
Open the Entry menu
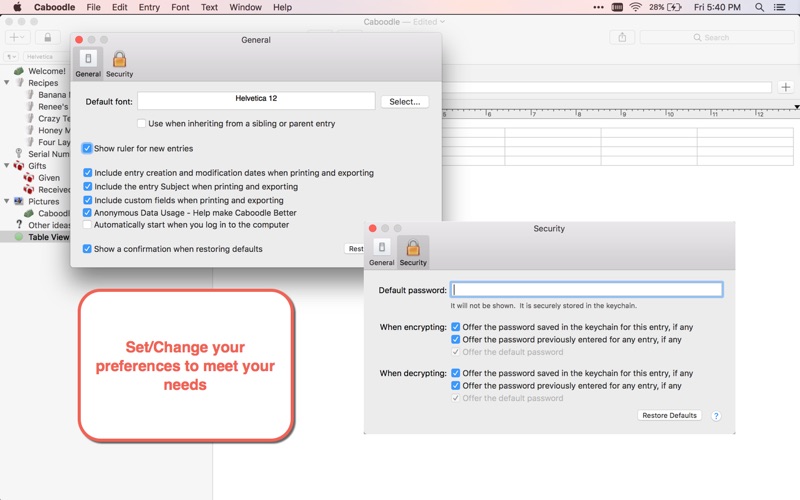tap(149, 7)
